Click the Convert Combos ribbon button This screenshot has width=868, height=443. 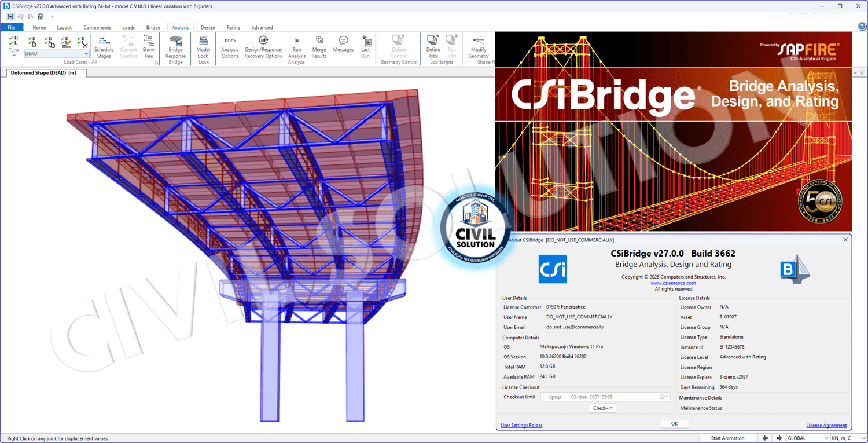pos(128,47)
